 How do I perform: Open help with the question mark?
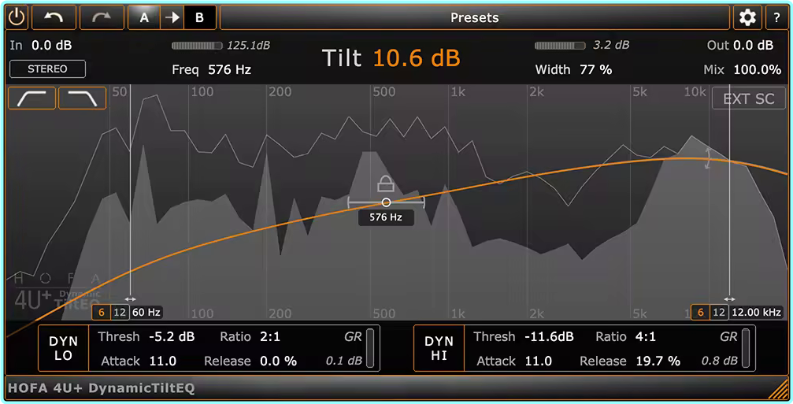(776, 18)
